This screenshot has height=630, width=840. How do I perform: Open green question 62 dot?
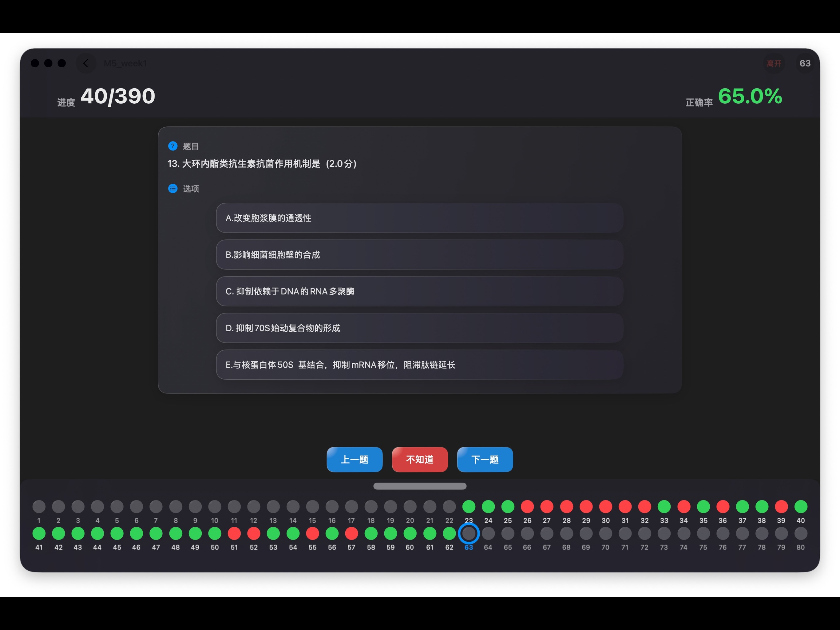[x=449, y=533]
